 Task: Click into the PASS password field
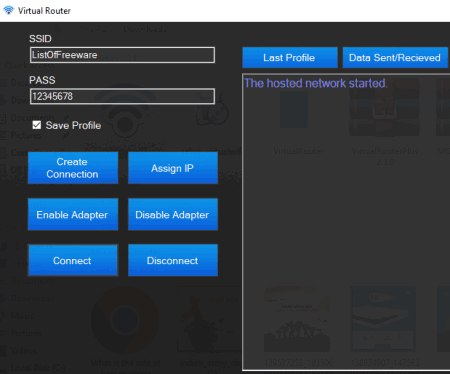122,97
